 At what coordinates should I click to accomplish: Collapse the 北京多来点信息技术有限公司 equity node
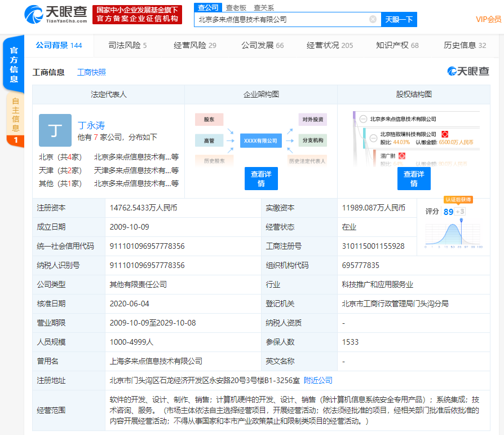click(x=363, y=119)
